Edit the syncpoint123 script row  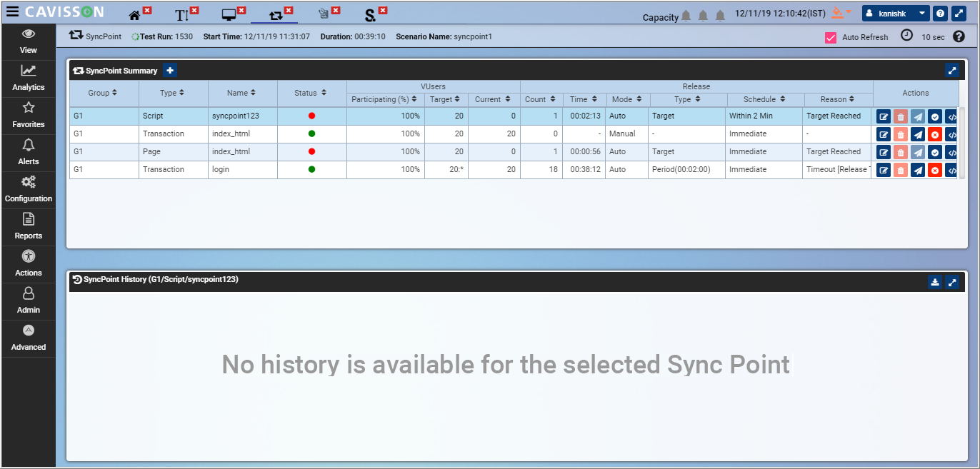point(884,116)
